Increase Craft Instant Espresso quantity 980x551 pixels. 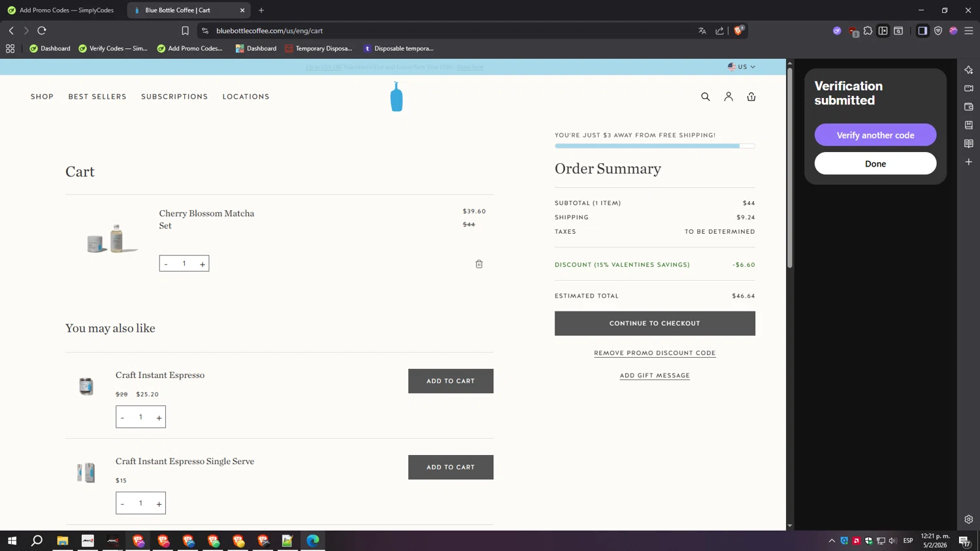159,417
